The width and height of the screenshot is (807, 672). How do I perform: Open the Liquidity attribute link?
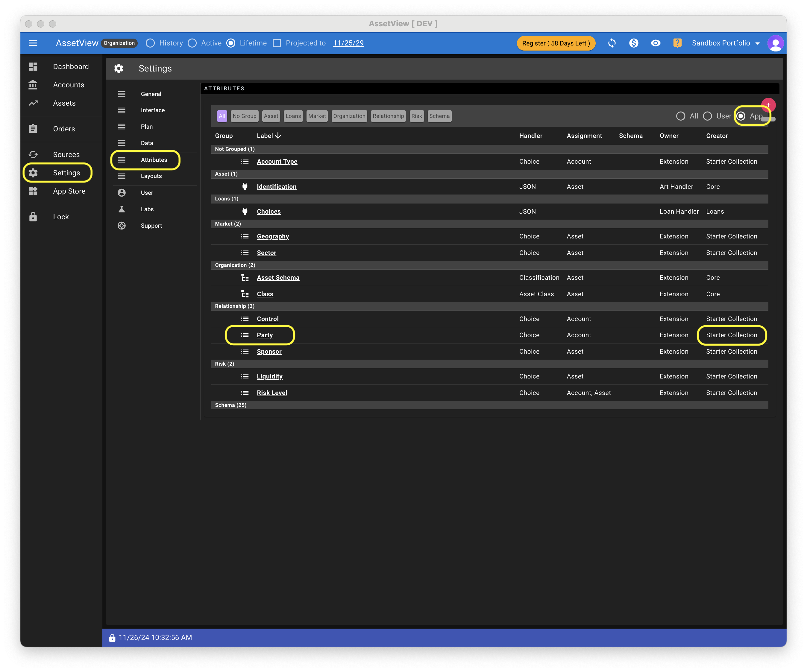[x=270, y=376]
